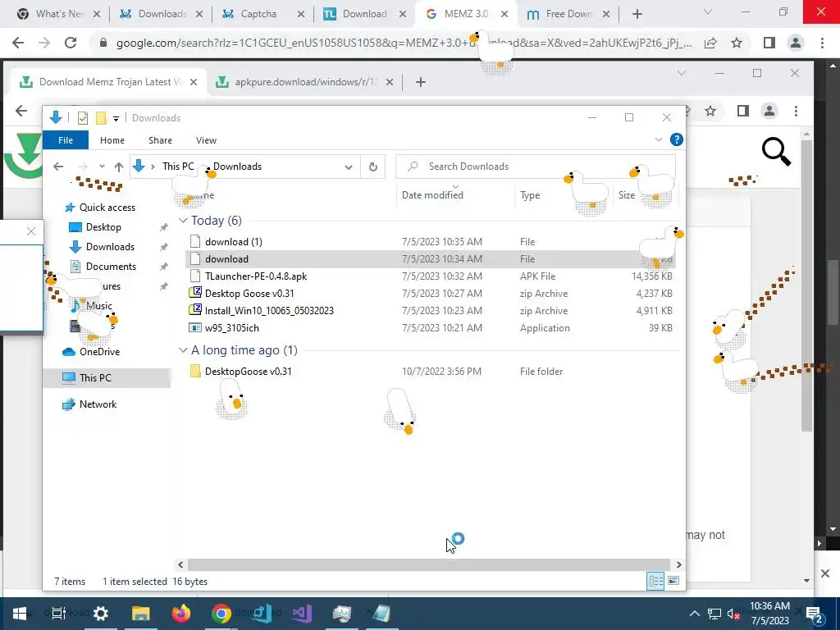
Task: Switch Explorer to details view layout
Action: pyautogui.click(x=655, y=581)
